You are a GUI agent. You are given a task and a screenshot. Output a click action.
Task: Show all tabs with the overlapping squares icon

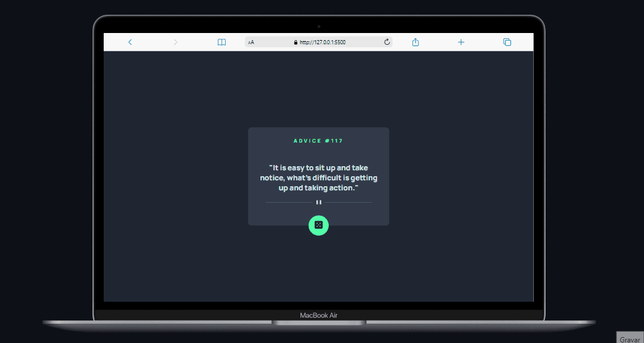point(507,42)
